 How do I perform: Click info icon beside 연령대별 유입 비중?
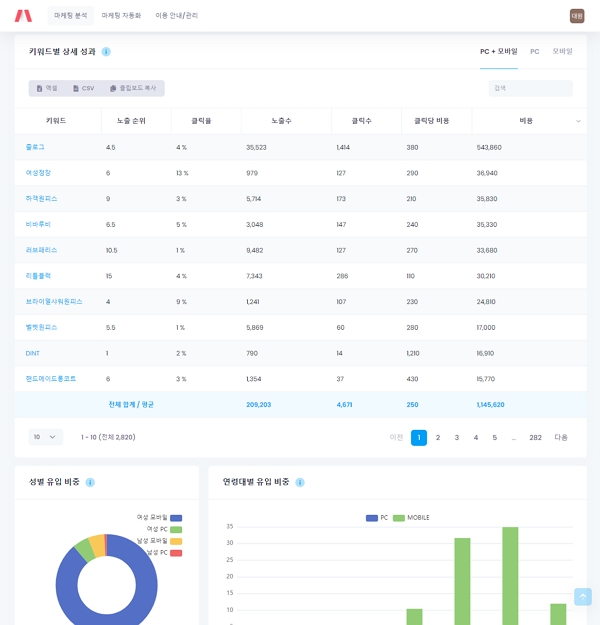[300, 482]
